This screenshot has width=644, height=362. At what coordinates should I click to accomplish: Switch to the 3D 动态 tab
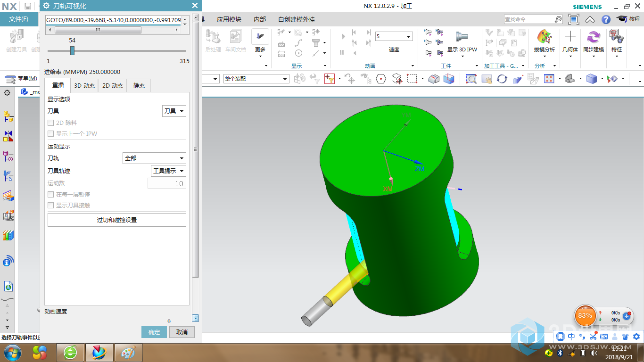84,85
